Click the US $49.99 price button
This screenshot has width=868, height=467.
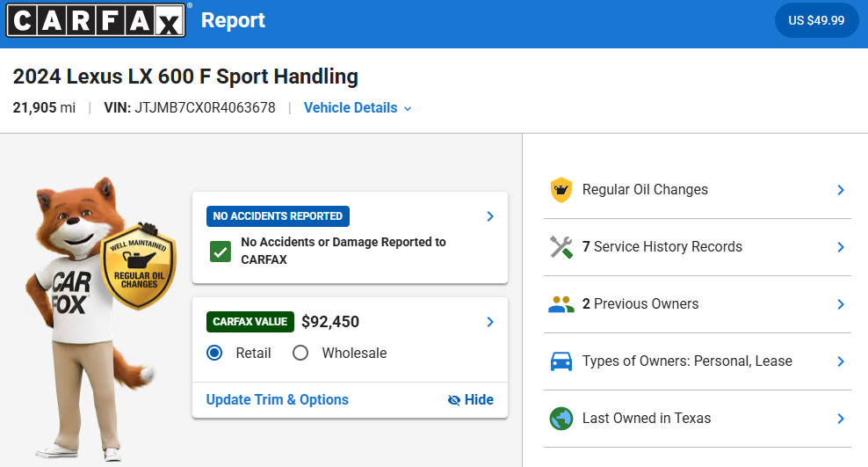(816, 20)
